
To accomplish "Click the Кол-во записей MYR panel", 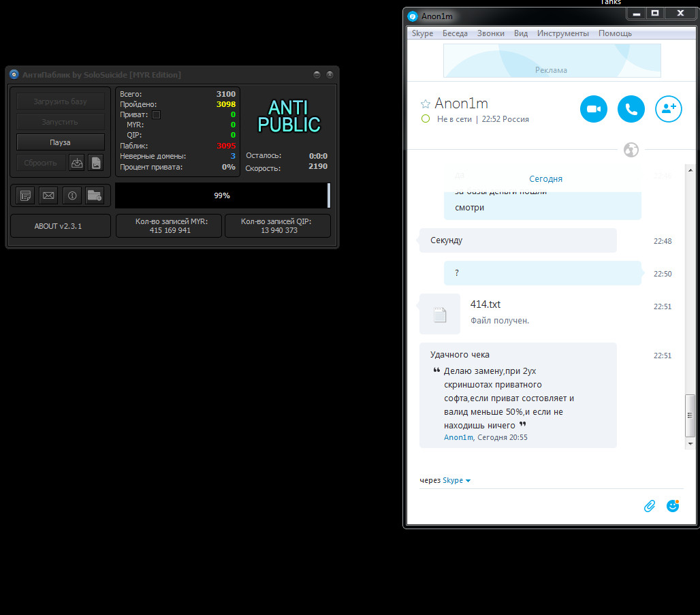I will click(x=169, y=226).
